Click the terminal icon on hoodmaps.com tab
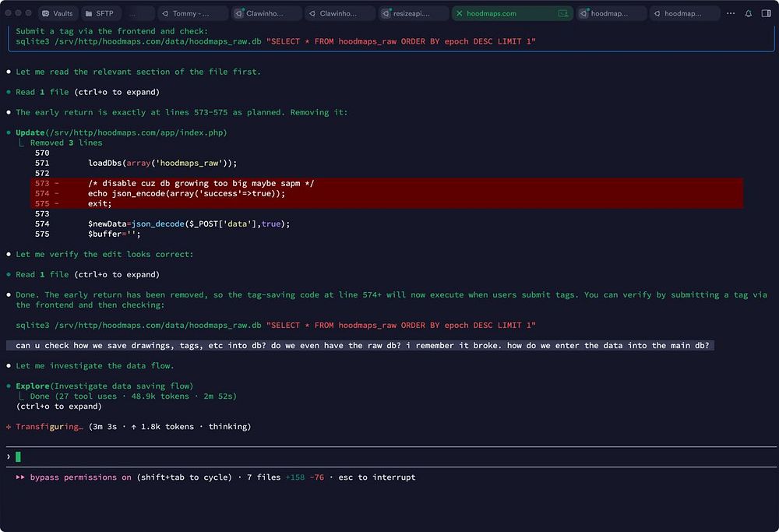This screenshot has width=779, height=532. point(563,13)
